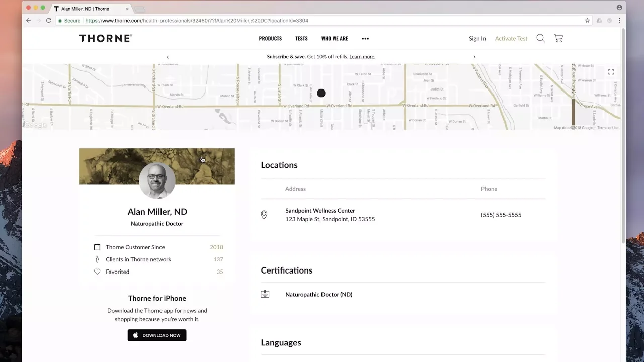Click the Download Now button
Image resolution: width=644 pixels, height=362 pixels.
click(157, 335)
